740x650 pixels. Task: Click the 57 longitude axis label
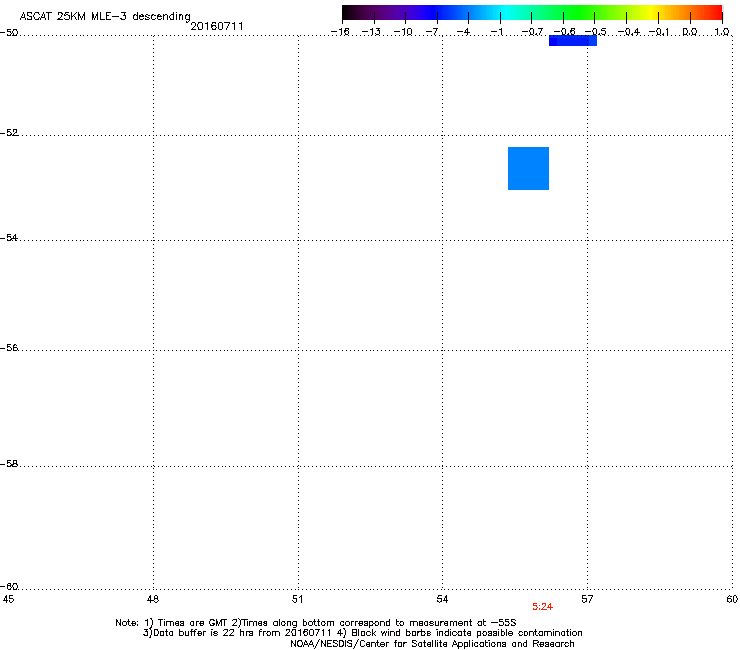[587, 599]
